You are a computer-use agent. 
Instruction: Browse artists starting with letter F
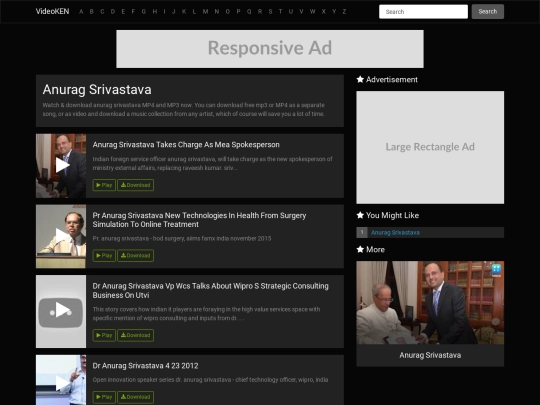tap(133, 12)
